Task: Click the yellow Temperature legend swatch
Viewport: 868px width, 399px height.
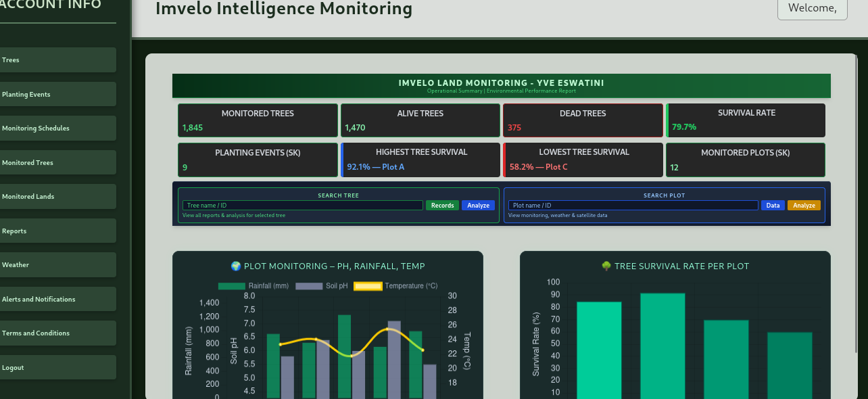Action: click(368, 285)
